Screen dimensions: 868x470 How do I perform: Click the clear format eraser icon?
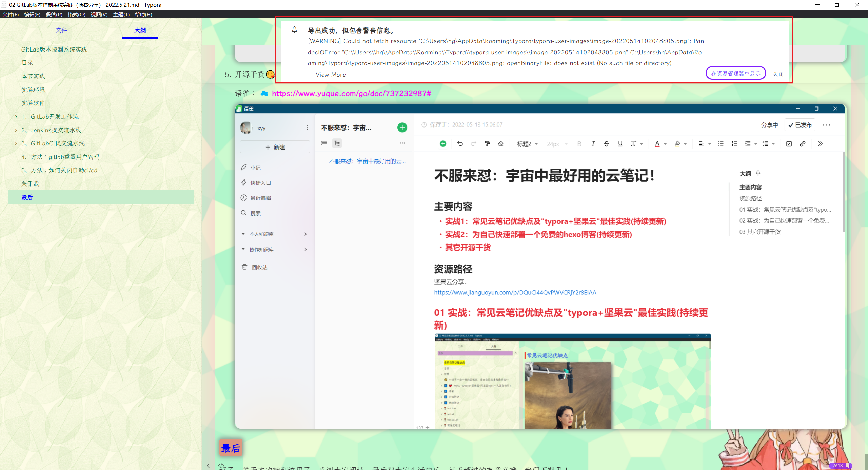tap(500, 144)
